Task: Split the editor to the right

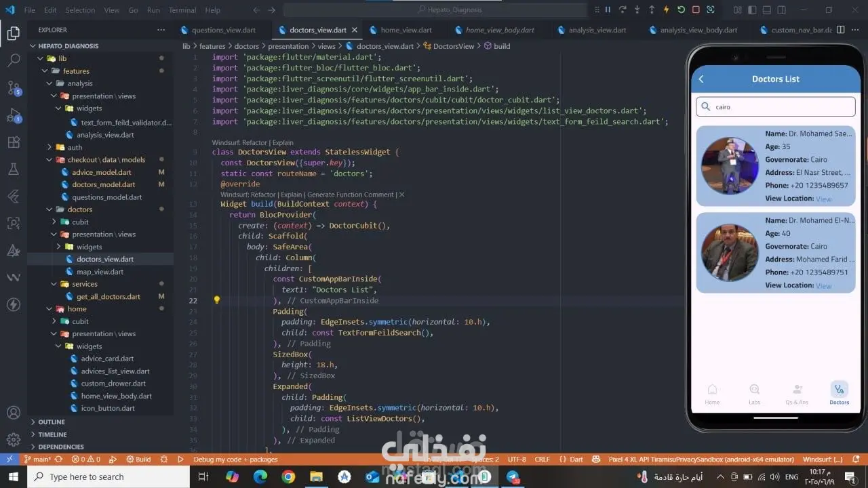Action: tap(841, 30)
